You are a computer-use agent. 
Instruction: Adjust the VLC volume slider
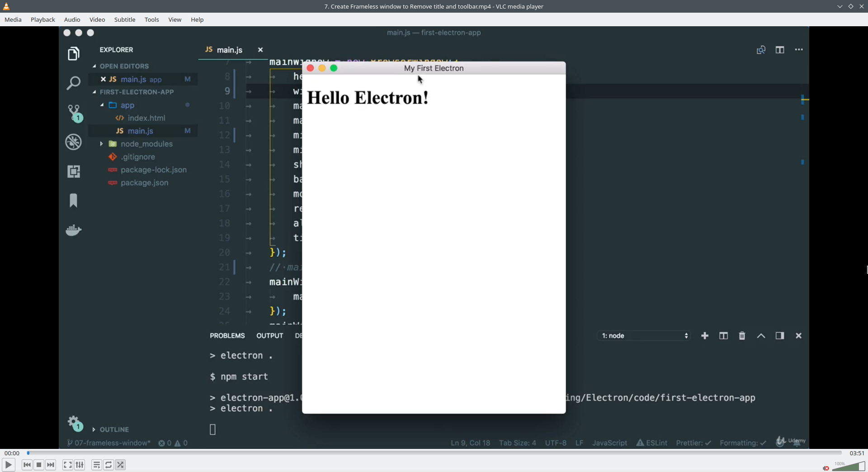pyautogui.click(x=849, y=466)
